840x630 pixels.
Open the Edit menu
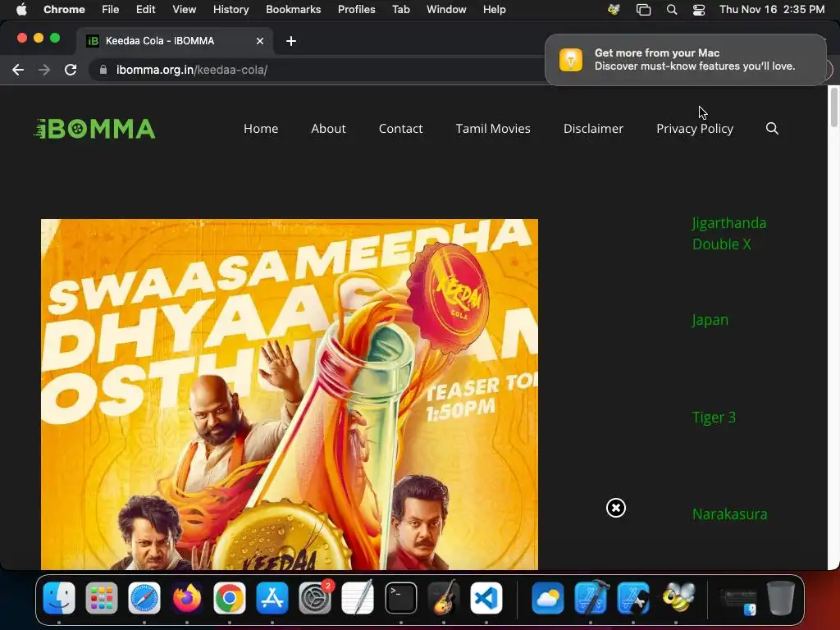point(146,10)
